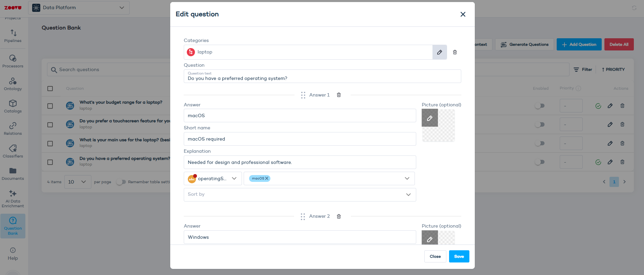Image resolution: width=644 pixels, height=275 pixels.
Task: Delete the laptop category using the trash icon
Action: tap(455, 52)
